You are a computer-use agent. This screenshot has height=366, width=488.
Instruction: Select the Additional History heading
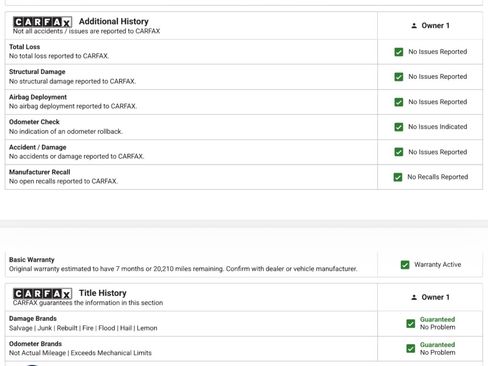click(x=114, y=21)
